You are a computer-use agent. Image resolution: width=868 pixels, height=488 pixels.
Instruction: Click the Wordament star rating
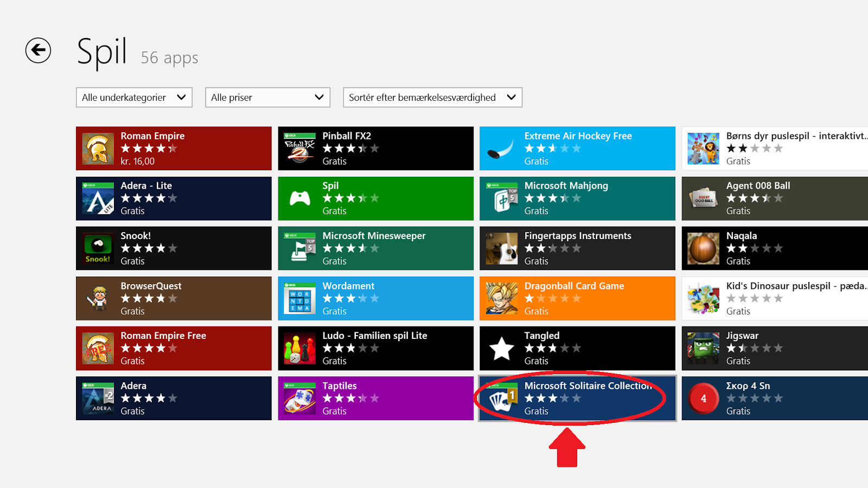[350, 298]
